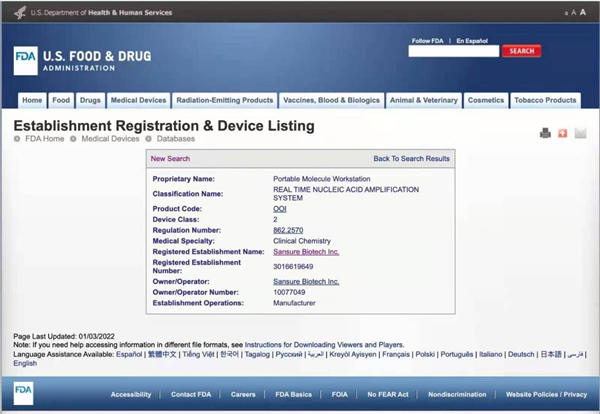Click the email envelope icon
Viewport: 600px width, 414px height.
580,133
